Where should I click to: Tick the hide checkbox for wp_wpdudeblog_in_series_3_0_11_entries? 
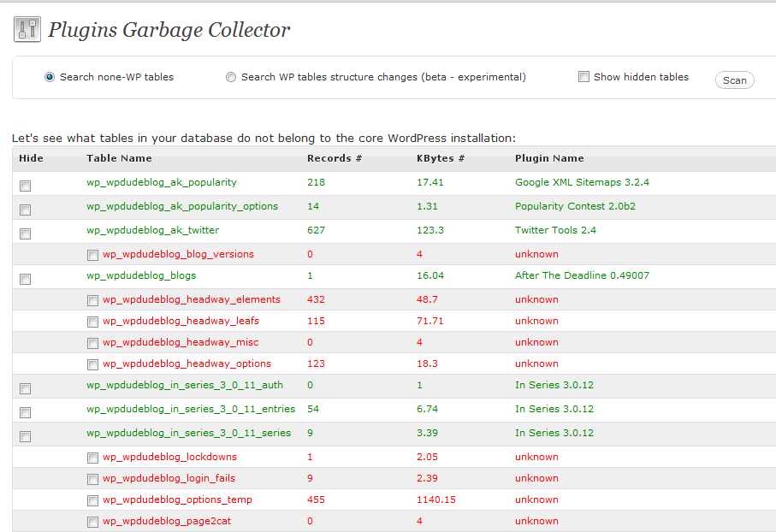click(26, 413)
